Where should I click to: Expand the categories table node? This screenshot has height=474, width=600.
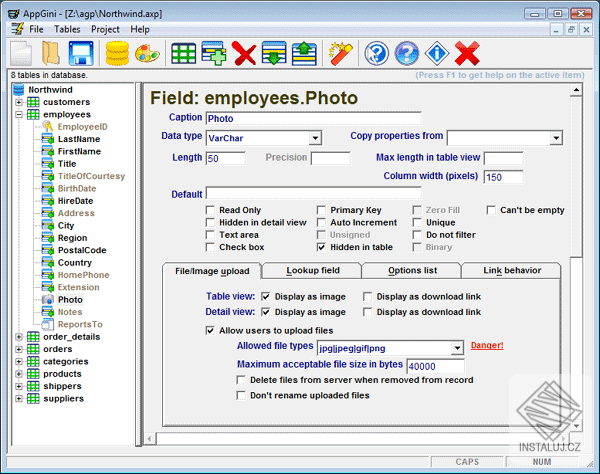(19, 362)
